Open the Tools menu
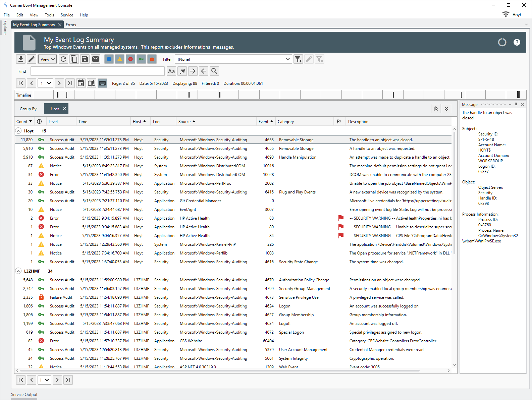 pos(49,15)
